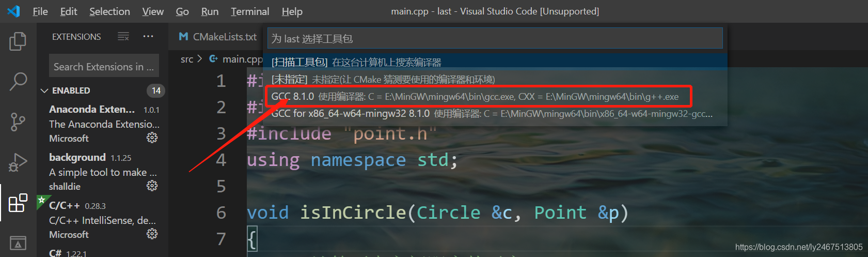Screen dimensions: 868x257
Task: Open the Edit menu
Action: [69, 11]
